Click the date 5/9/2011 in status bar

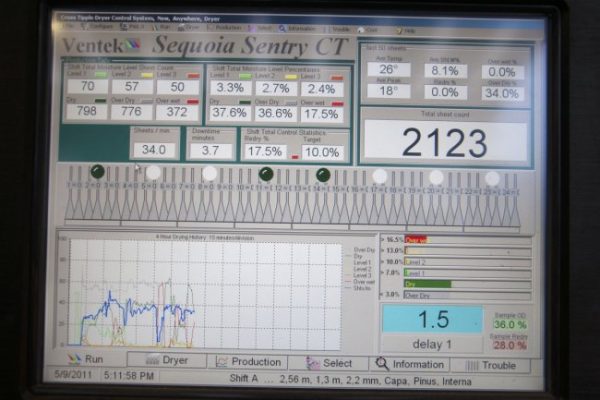[x=73, y=374]
